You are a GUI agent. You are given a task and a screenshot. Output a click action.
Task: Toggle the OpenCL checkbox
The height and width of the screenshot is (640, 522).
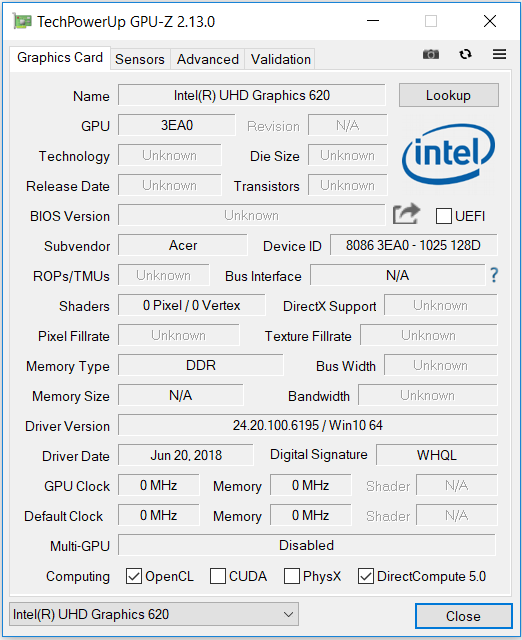coord(134,576)
